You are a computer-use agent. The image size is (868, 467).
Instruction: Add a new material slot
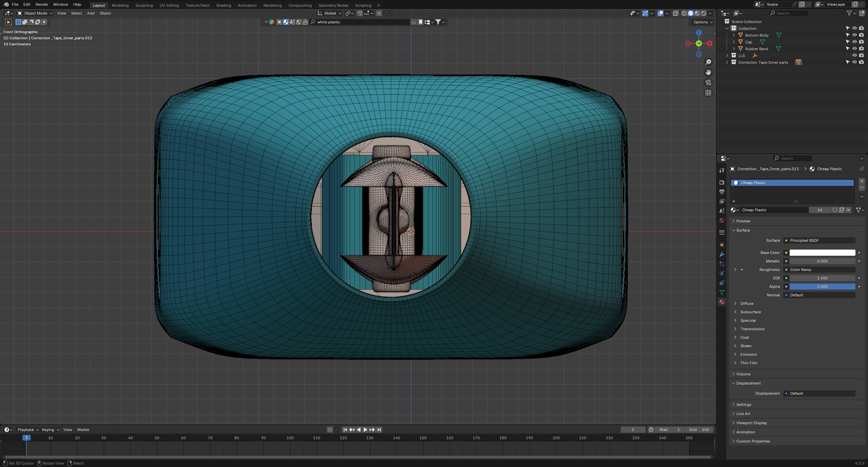coord(862,181)
